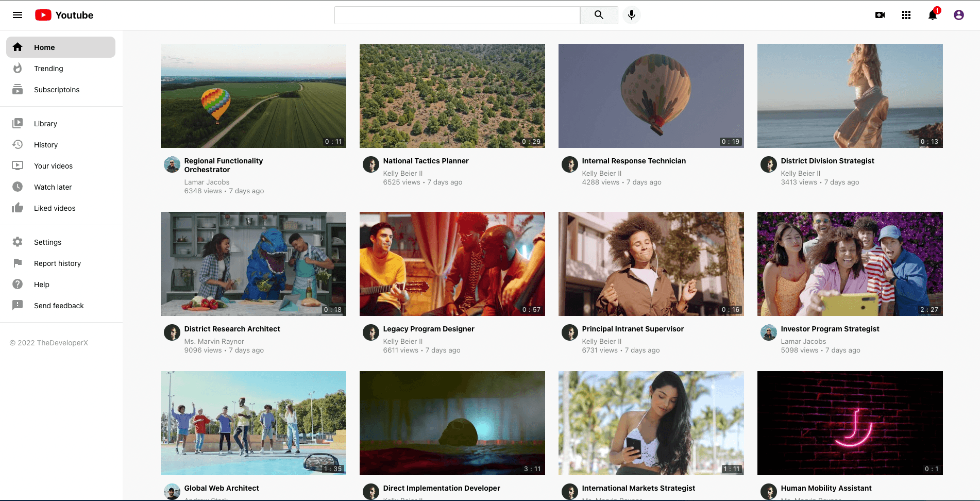
Task: Play the Principal Intranet Supervisor thumbnail
Action: point(651,264)
